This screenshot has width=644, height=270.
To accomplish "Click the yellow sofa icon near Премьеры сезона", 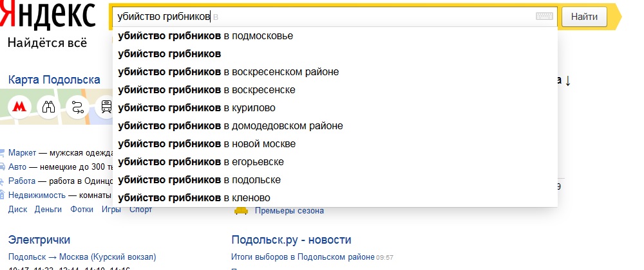I will coord(241,210).
